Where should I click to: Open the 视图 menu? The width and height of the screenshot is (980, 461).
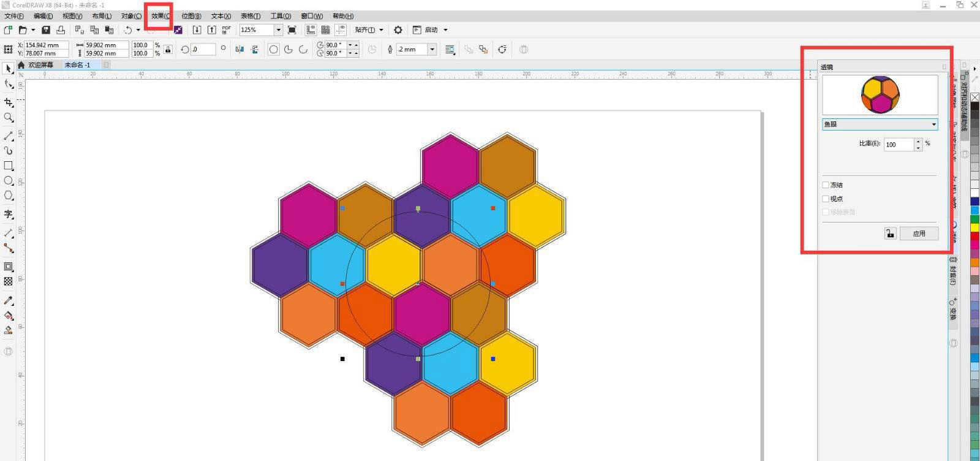pos(72,16)
